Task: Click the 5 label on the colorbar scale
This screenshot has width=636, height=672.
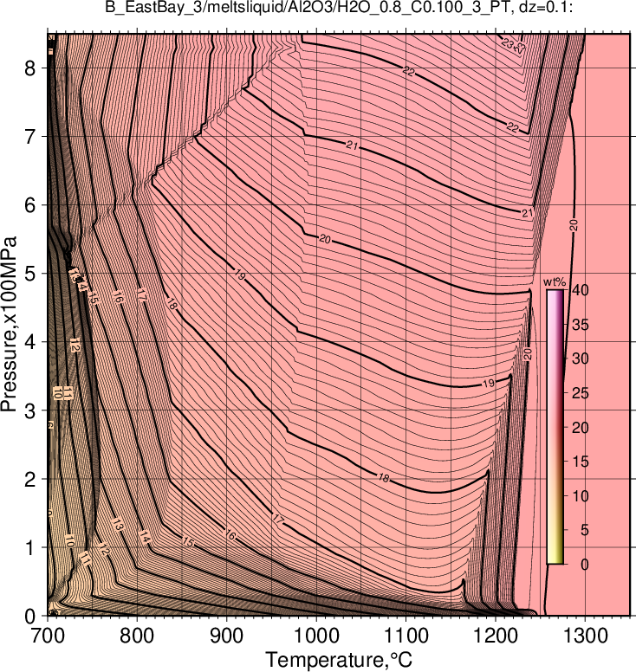Action: [x=585, y=530]
